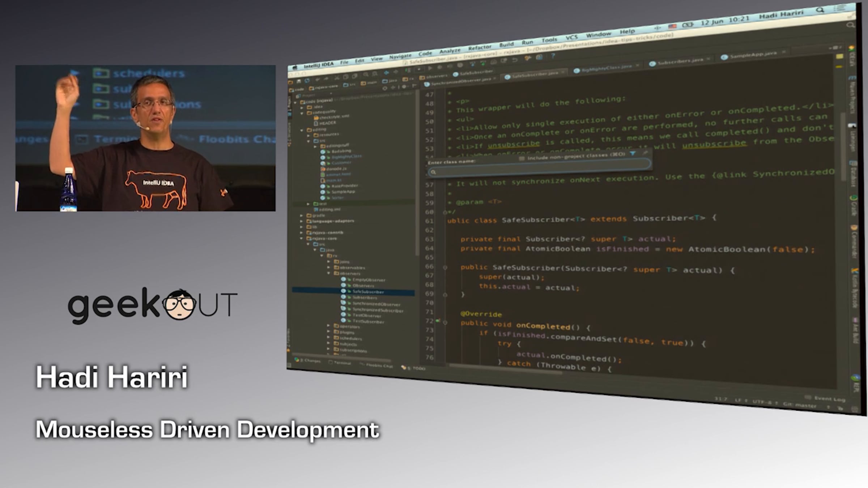868x488 pixels.
Task: Click the Git: master branch status widget
Action: click(x=799, y=405)
